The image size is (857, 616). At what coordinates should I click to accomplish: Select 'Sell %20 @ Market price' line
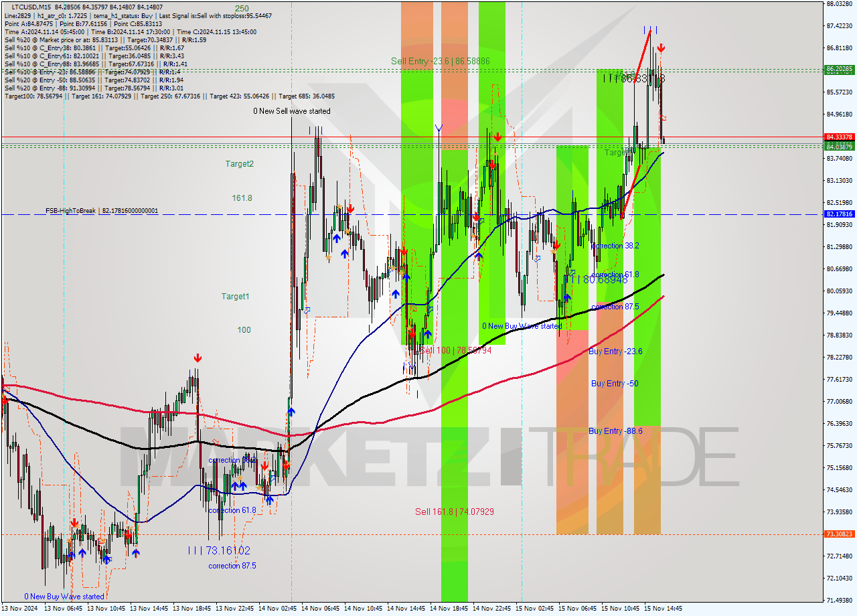point(105,40)
